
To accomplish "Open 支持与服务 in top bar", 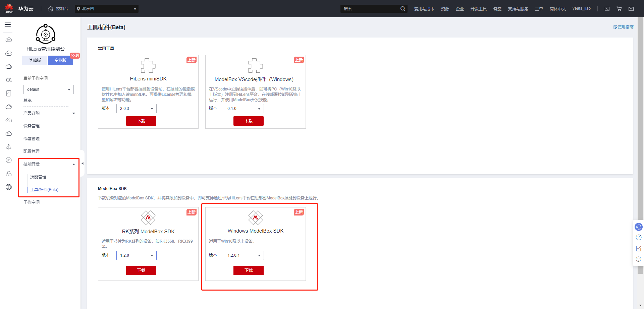I will coord(518,9).
